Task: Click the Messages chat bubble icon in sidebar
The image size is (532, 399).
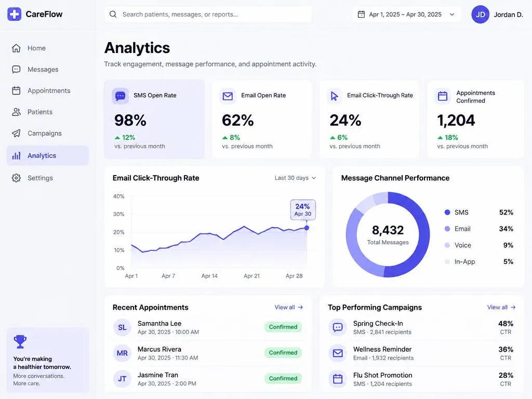Action: pos(16,70)
